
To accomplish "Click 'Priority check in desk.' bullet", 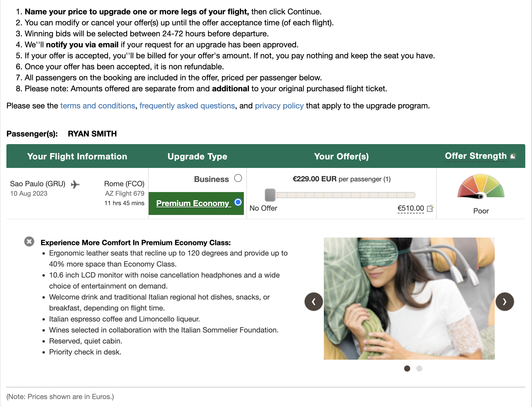I will click(85, 352).
